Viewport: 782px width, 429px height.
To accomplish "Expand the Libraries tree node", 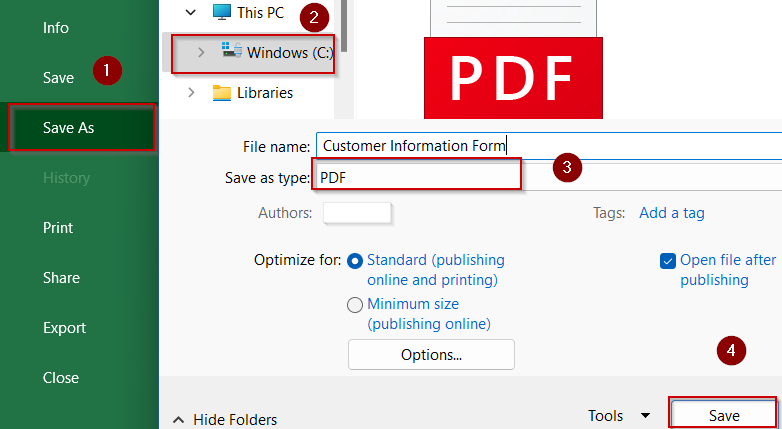I will pos(191,93).
